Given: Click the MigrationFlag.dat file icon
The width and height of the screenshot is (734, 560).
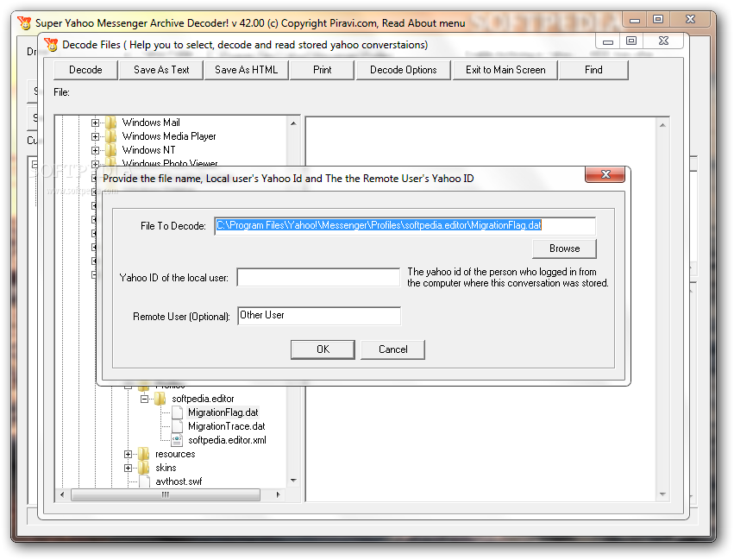Looking at the screenshot, I should tap(177, 412).
